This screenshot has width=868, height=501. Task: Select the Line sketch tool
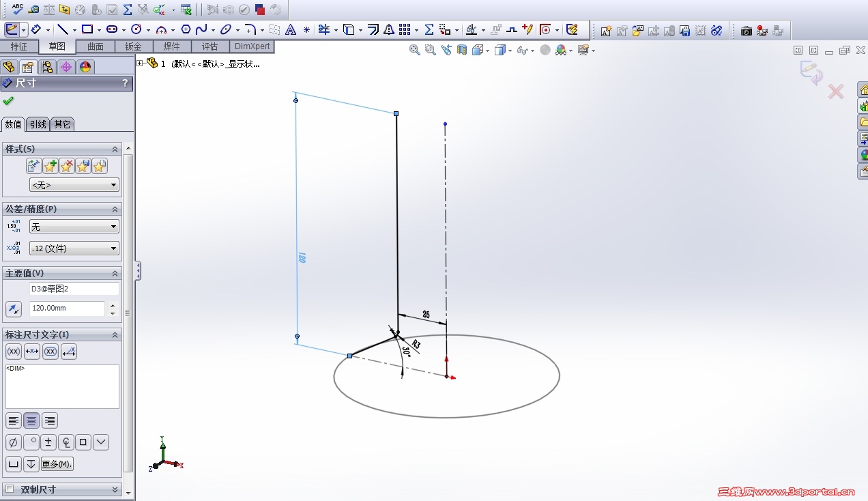62,29
